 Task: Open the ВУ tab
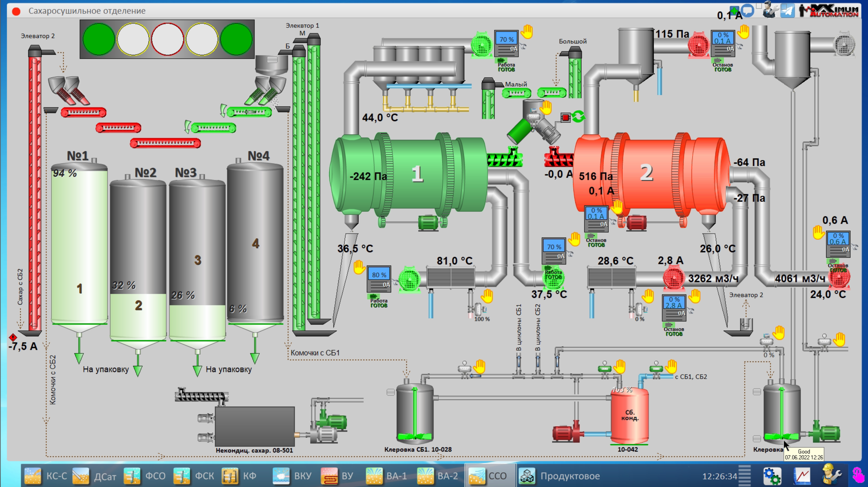(x=337, y=476)
